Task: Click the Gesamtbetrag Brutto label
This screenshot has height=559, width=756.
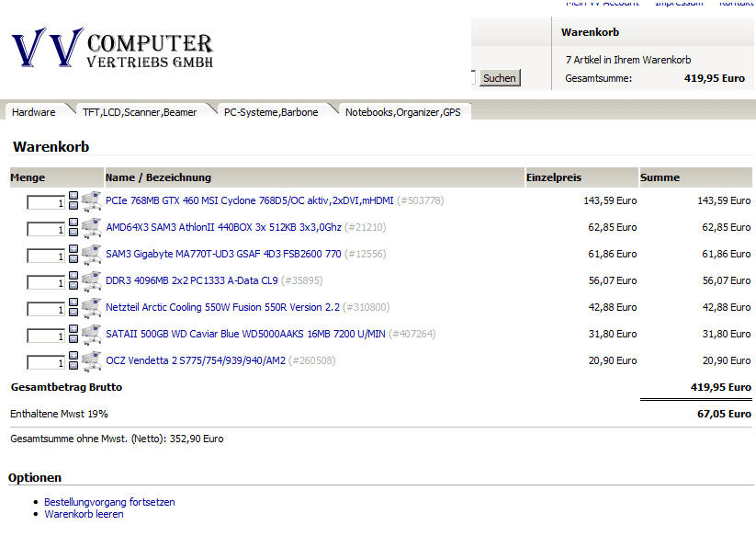Action: click(66, 387)
